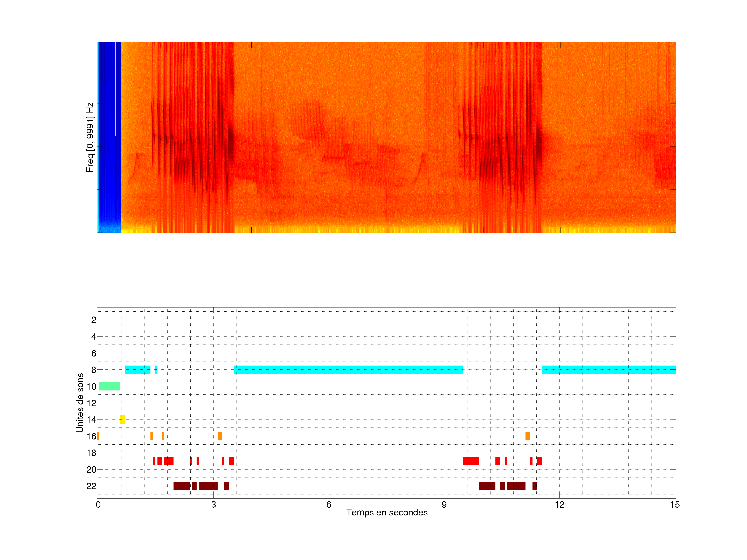Click the rightmost cyan bar at unit 8
The image size is (747, 560).
(608, 370)
